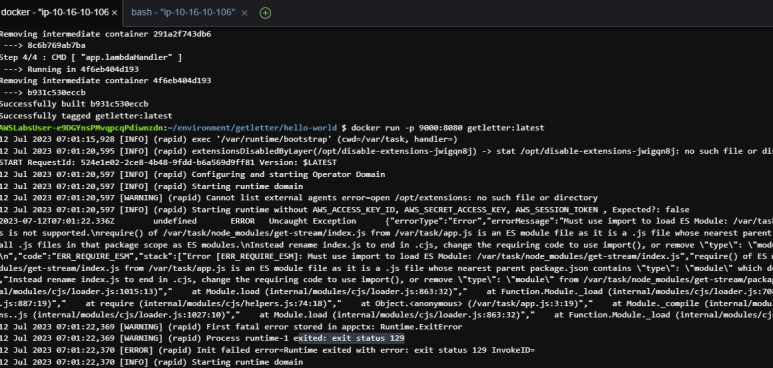Click 'Configuring and starting Operator Domain' line
The width and height of the screenshot is (773, 368).
[192, 175]
